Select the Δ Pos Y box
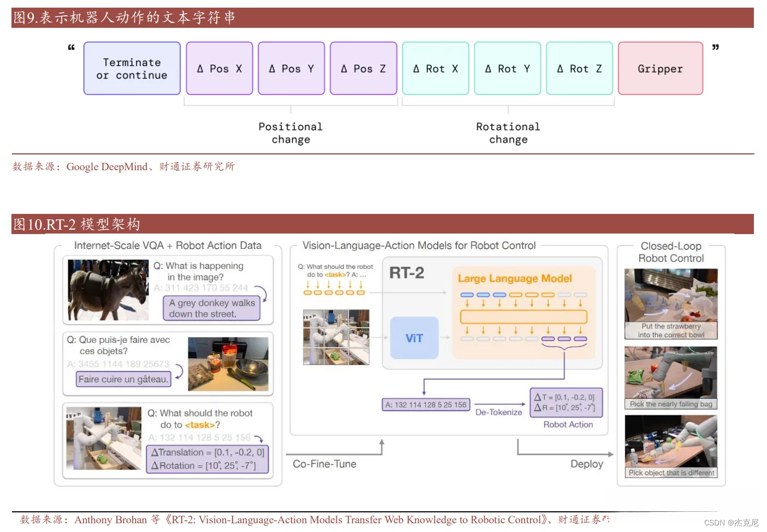The height and width of the screenshot is (532, 767). (292, 68)
